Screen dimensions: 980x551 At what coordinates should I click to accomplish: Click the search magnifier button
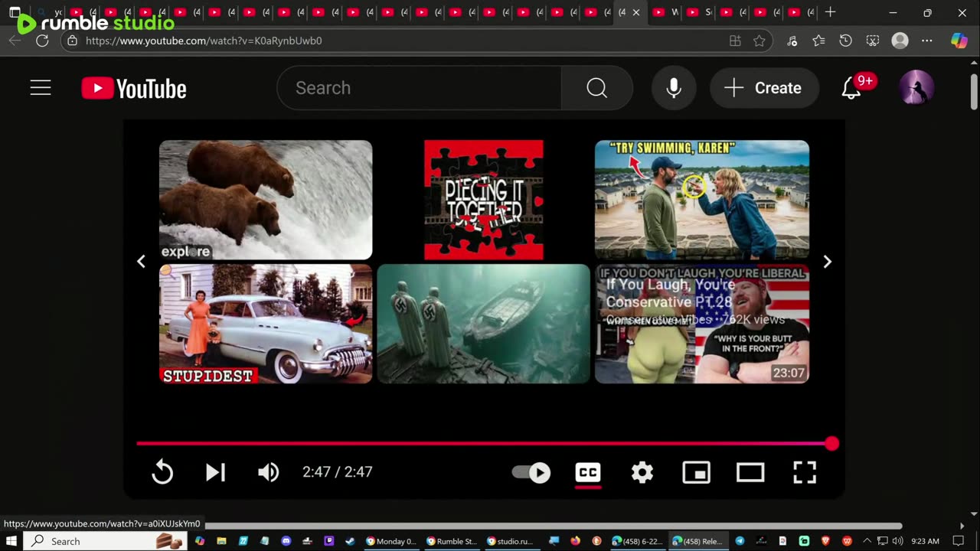coord(596,88)
